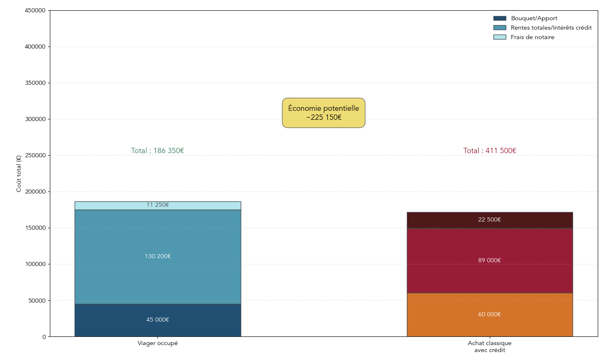Click the crimson 89 000€ bar segment
Viewport: 606px width, 364px height.
490,260
